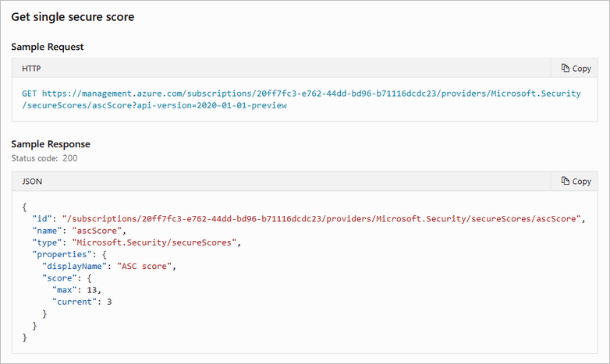Click the "ascScore" name value
The width and height of the screenshot is (610, 364).
98,231
